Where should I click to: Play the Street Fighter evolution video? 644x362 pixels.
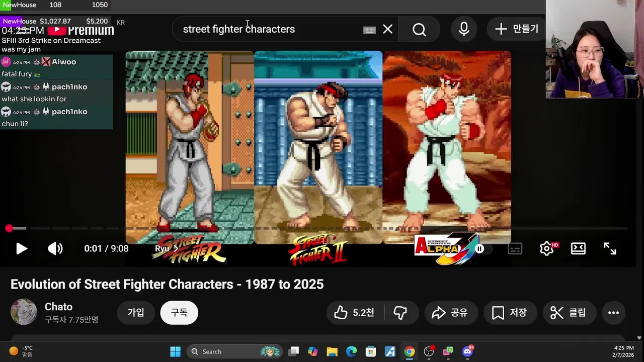click(x=21, y=248)
